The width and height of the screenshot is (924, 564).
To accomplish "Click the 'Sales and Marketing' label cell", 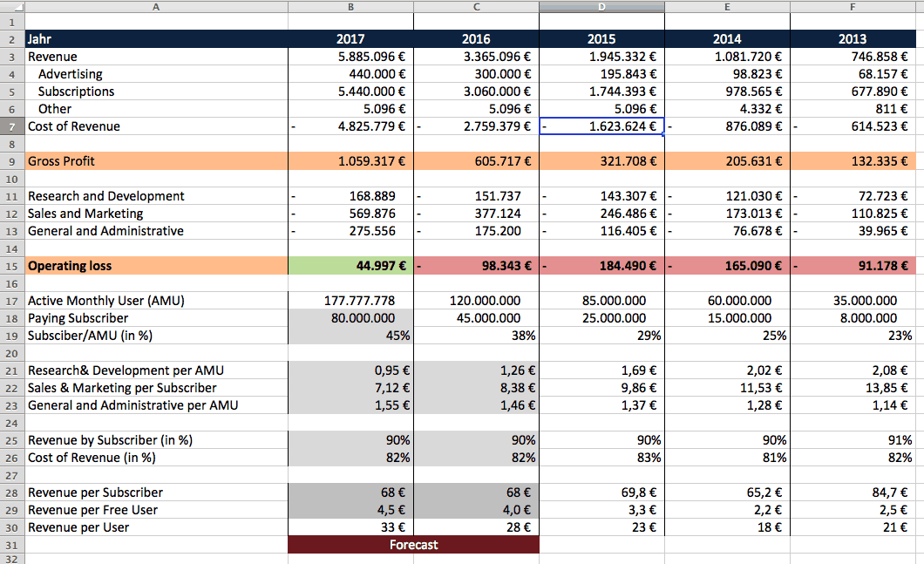I will tap(156, 214).
